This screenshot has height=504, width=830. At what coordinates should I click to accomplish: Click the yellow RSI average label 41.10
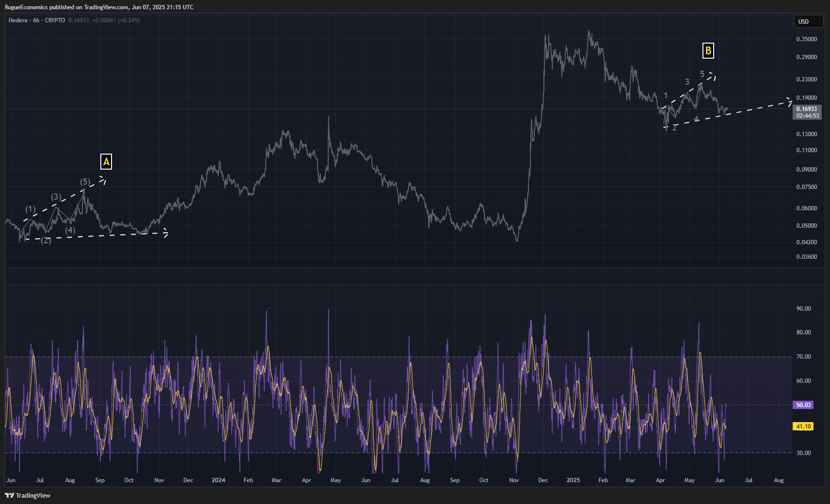pos(803,426)
